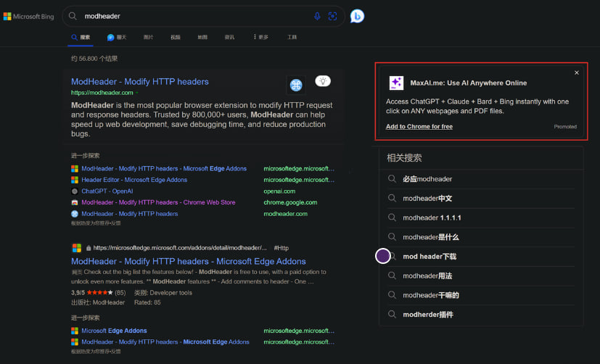Viewport: 600px width, 364px height.
Task: Open 'ChatGPT - OpenAI' explore link
Action: pyautogui.click(x=107, y=191)
